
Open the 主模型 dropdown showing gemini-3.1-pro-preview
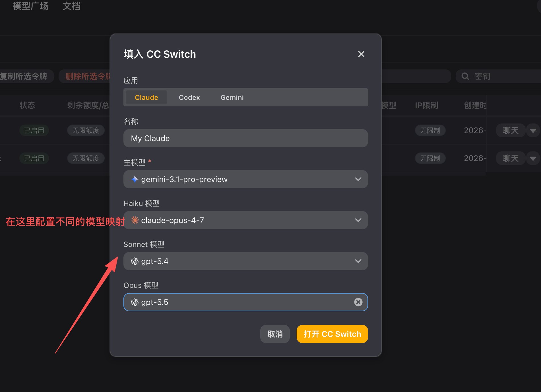246,179
